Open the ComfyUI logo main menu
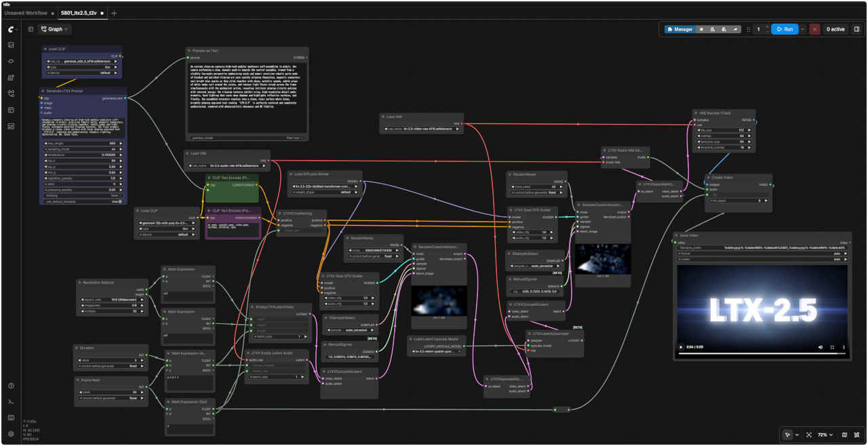Image resolution: width=868 pixels, height=446 pixels. pyautogui.click(x=13, y=29)
